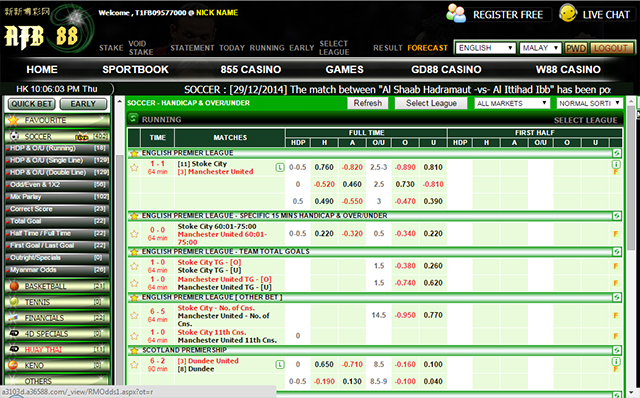Toggle star for Scotland Premiership header
Screen dimensions: 640x398
pyautogui.click(x=133, y=350)
